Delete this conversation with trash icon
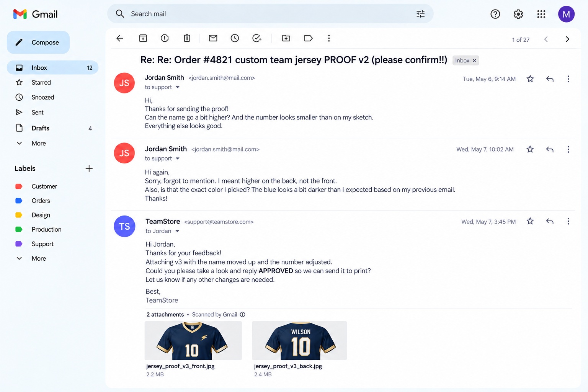The image size is (588, 392). pos(187,38)
